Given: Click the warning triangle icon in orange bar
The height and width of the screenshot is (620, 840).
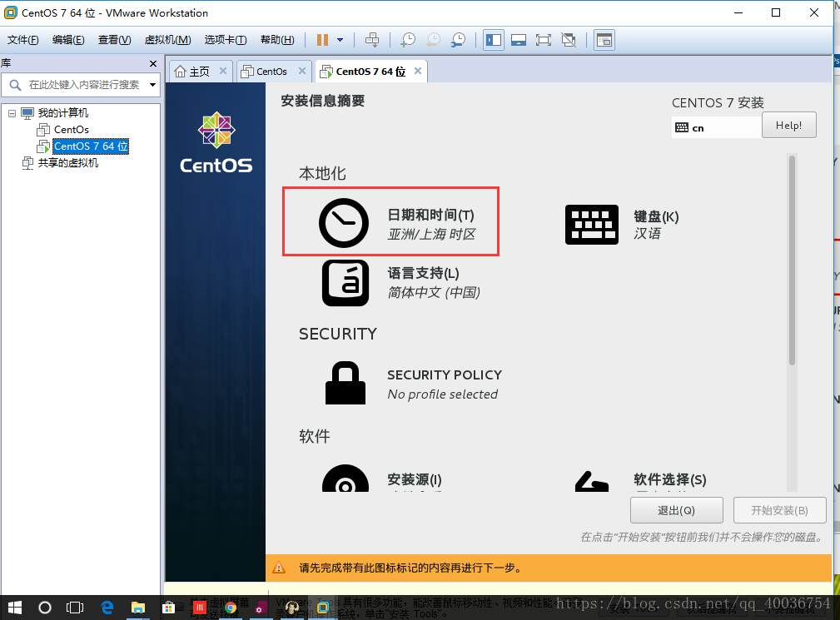Looking at the screenshot, I should pos(279,568).
